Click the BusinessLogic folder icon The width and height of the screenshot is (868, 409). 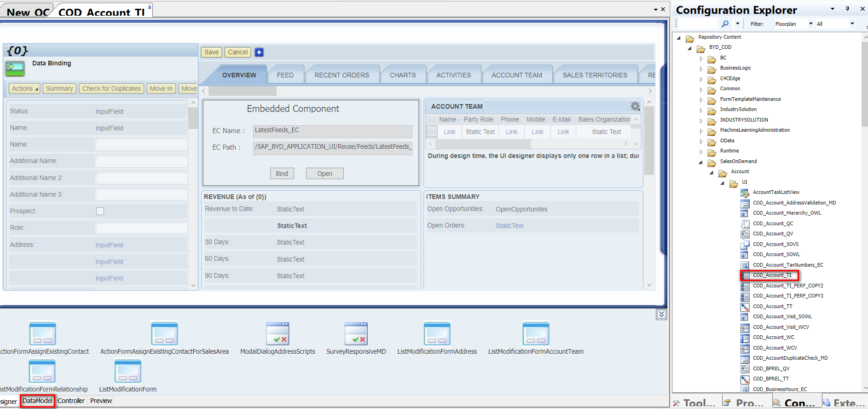pos(712,69)
